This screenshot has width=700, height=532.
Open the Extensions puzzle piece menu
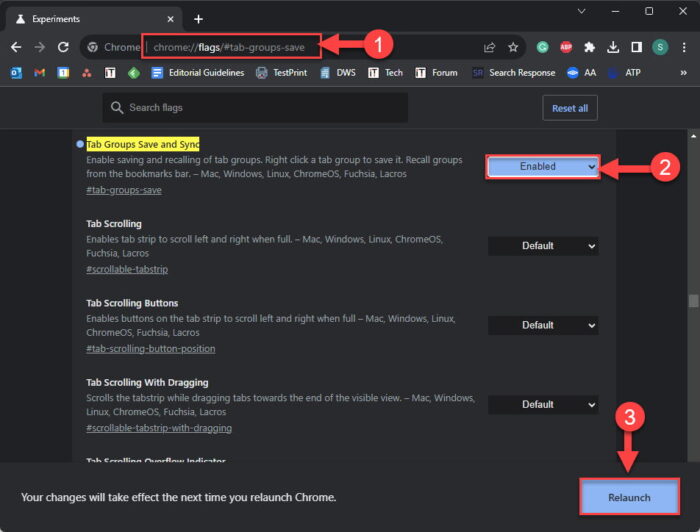[x=590, y=47]
